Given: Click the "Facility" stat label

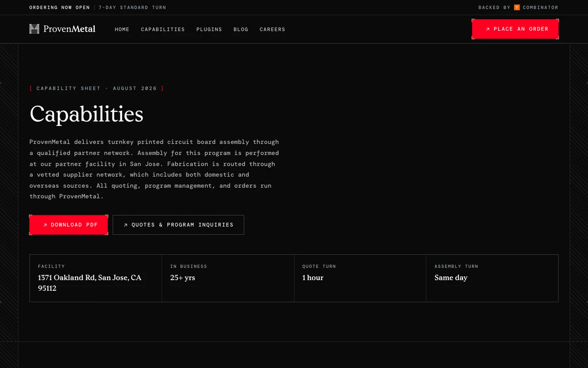Looking at the screenshot, I should [51, 266].
